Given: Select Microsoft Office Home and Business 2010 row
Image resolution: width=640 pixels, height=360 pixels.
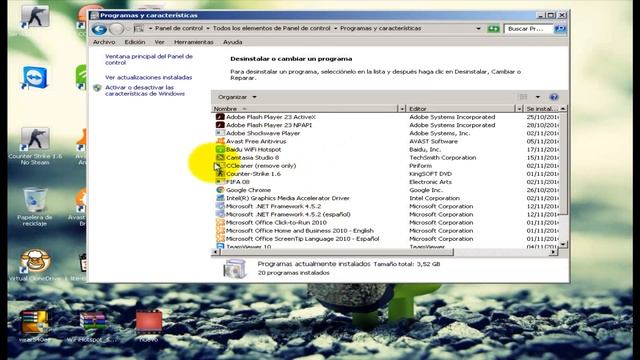Looking at the screenshot, I should [386, 231].
